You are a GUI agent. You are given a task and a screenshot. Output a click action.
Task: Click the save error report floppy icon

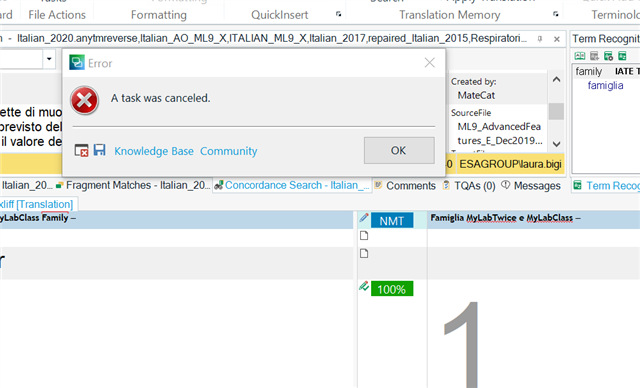pos(99,150)
